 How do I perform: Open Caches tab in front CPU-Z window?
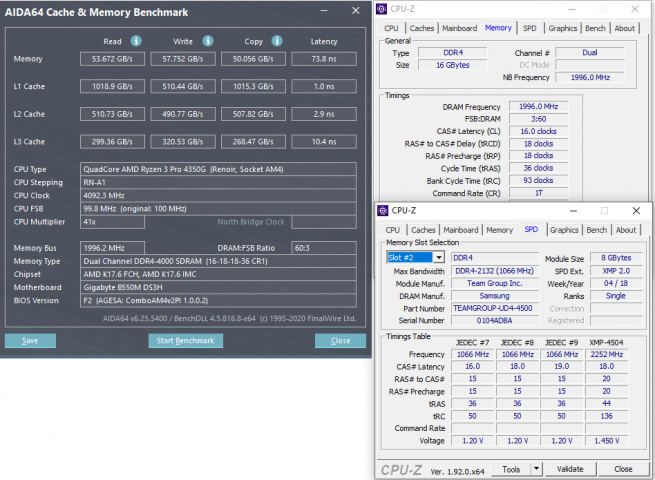coord(423,230)
